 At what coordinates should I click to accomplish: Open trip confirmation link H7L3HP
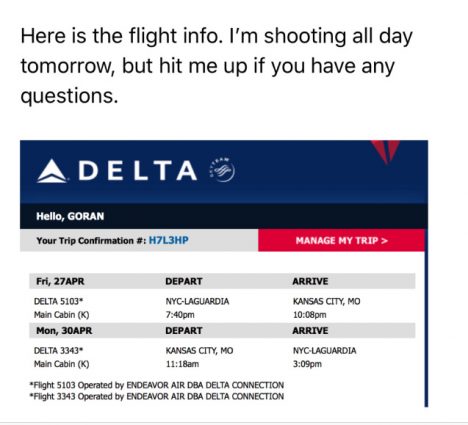tap(169, 240)
